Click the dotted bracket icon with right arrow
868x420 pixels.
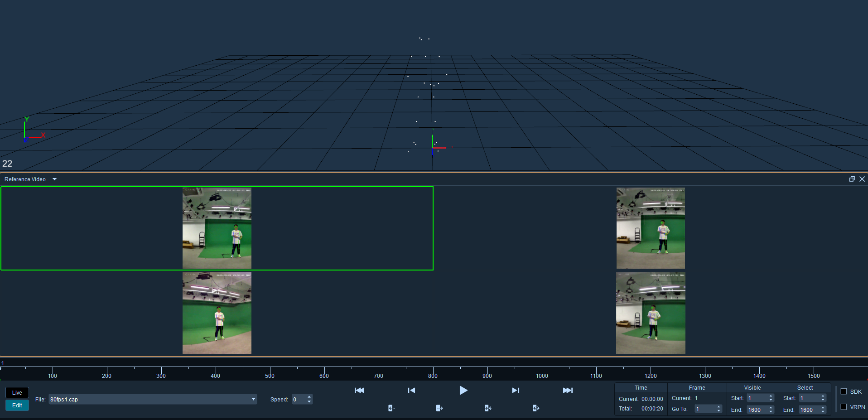tap(439, 408)
